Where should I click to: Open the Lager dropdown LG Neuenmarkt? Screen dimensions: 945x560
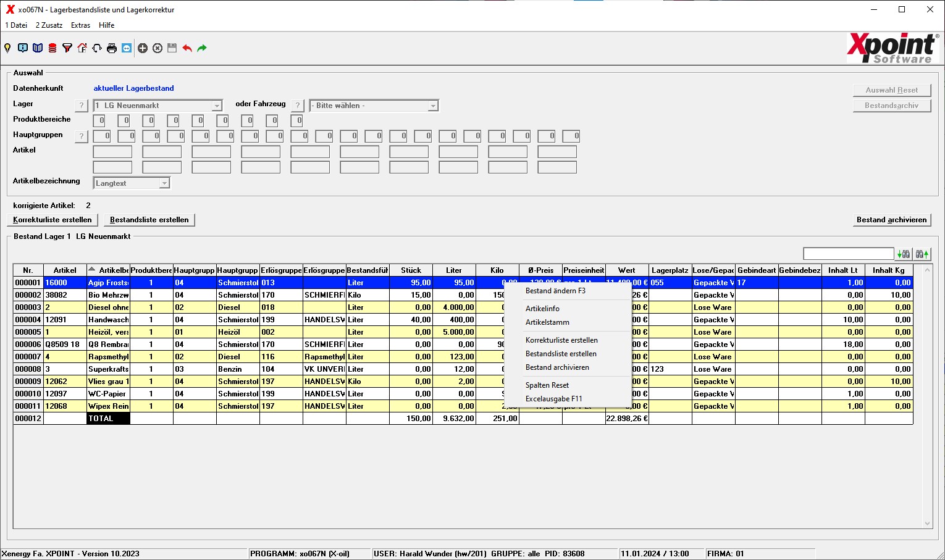[x=157, y=106]
